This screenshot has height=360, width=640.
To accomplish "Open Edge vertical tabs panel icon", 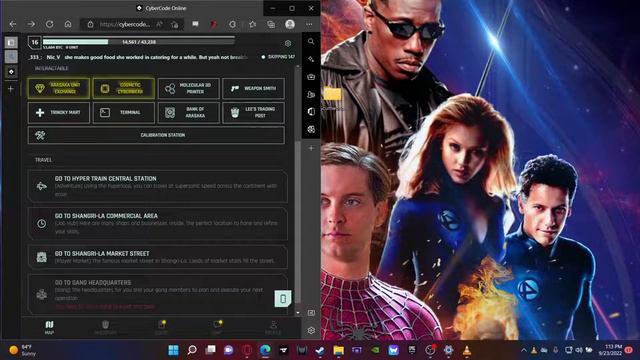I will click(11, 42).
